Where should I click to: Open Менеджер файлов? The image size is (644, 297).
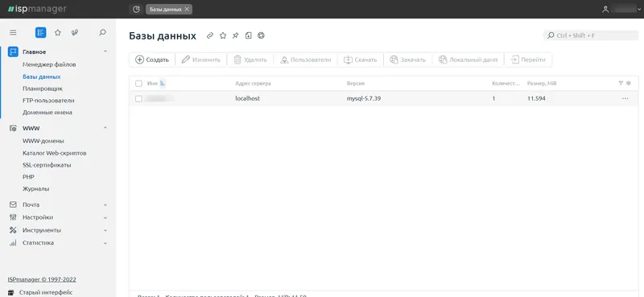(x=49, y=64)
